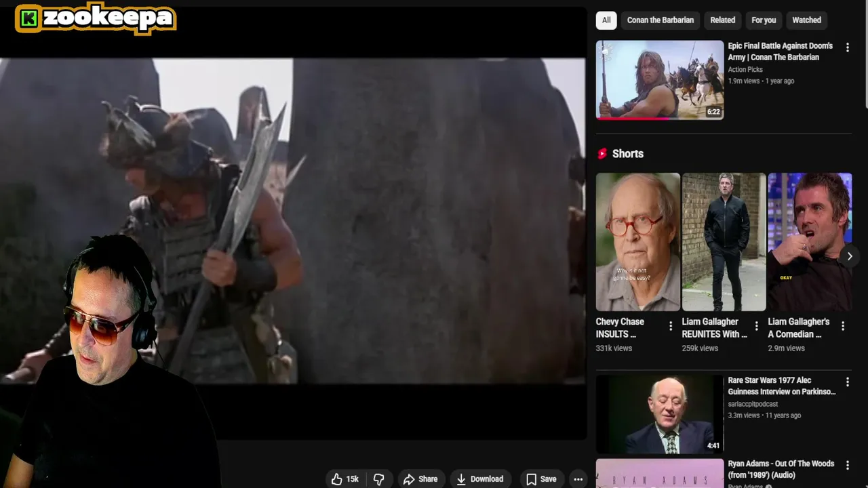Open options menu for Alec Guinness interview video

[847, 382]
